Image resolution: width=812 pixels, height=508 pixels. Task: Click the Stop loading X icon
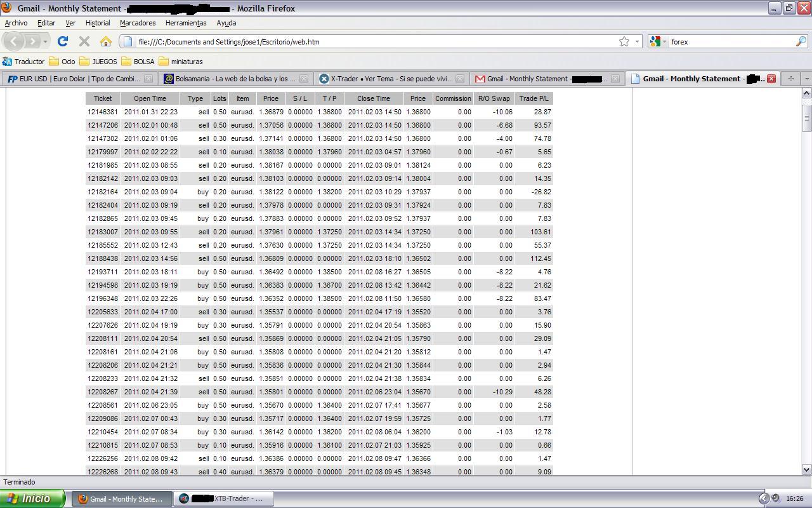84,41
